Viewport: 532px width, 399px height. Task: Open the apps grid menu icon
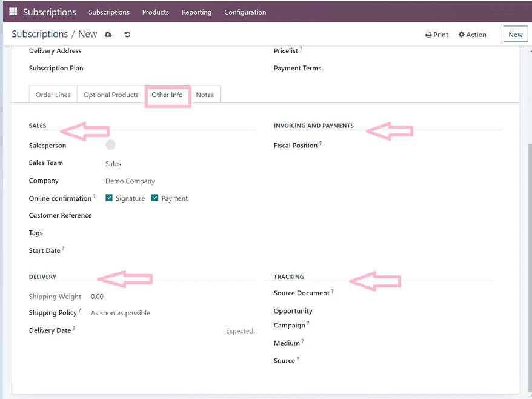[x=13, y=12]
